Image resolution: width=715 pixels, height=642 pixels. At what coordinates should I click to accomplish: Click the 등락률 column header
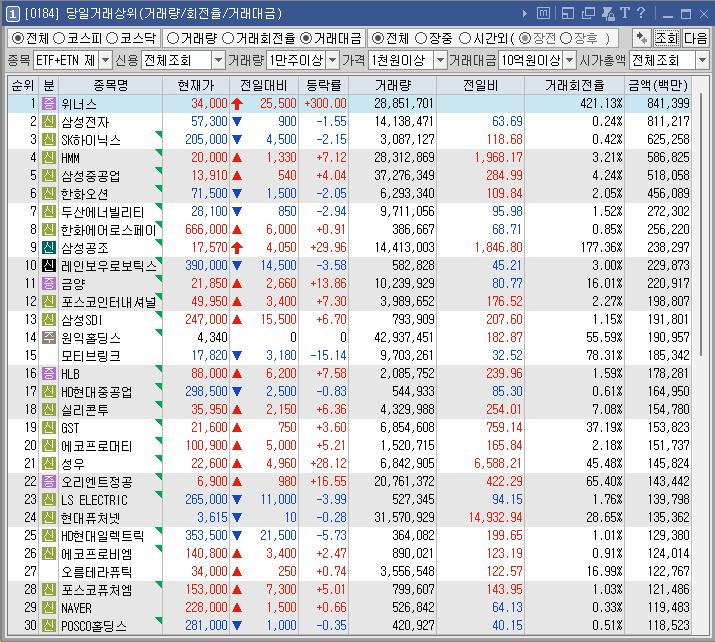pyautogui.click(x=323, y=85)
